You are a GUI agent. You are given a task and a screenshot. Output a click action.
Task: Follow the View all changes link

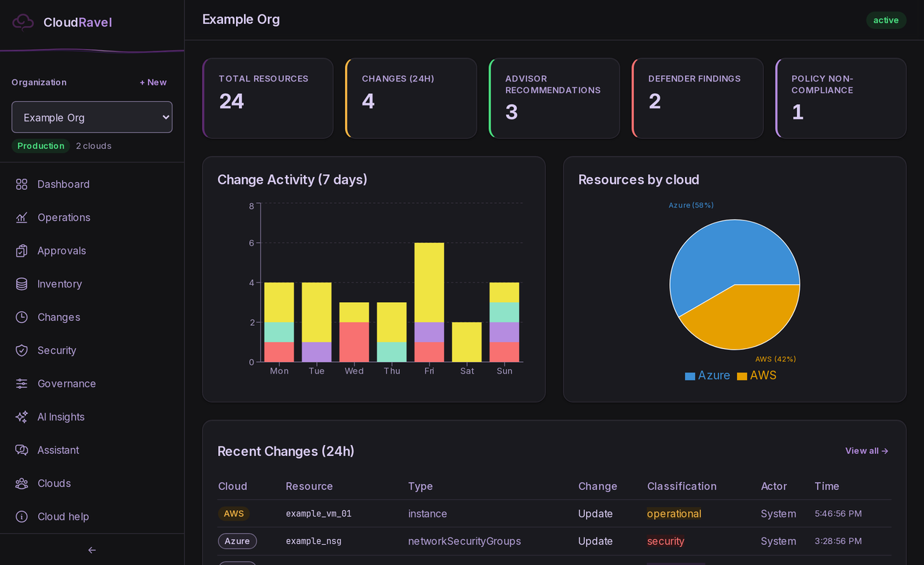point(867,451)
